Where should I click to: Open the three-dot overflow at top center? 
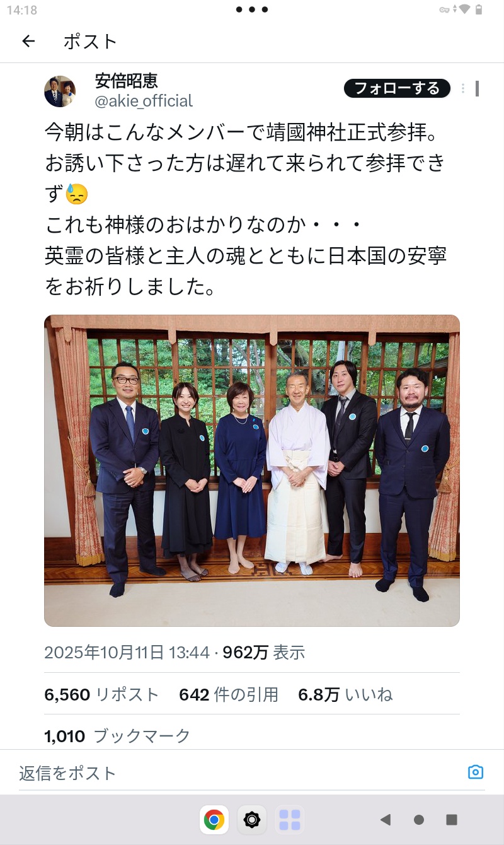(252, 9)
